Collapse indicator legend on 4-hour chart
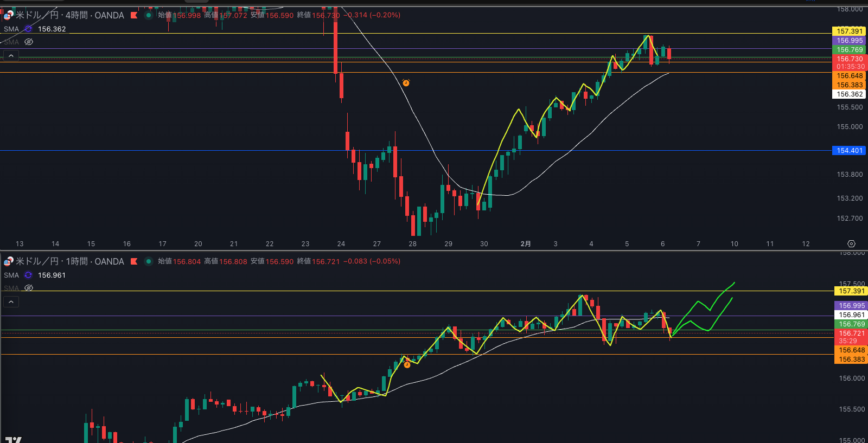The image size is (868, 443). 11,55
